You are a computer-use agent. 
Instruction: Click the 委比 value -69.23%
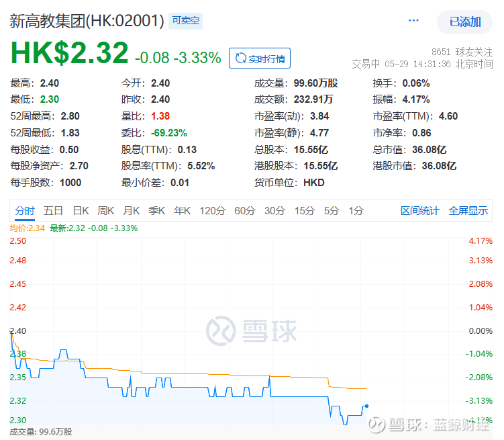[x=169, y=133]
